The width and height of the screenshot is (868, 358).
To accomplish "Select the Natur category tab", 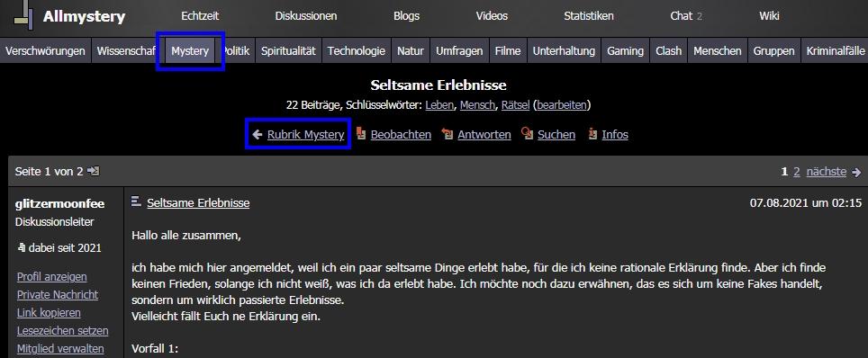I will [x=411, y=51].
